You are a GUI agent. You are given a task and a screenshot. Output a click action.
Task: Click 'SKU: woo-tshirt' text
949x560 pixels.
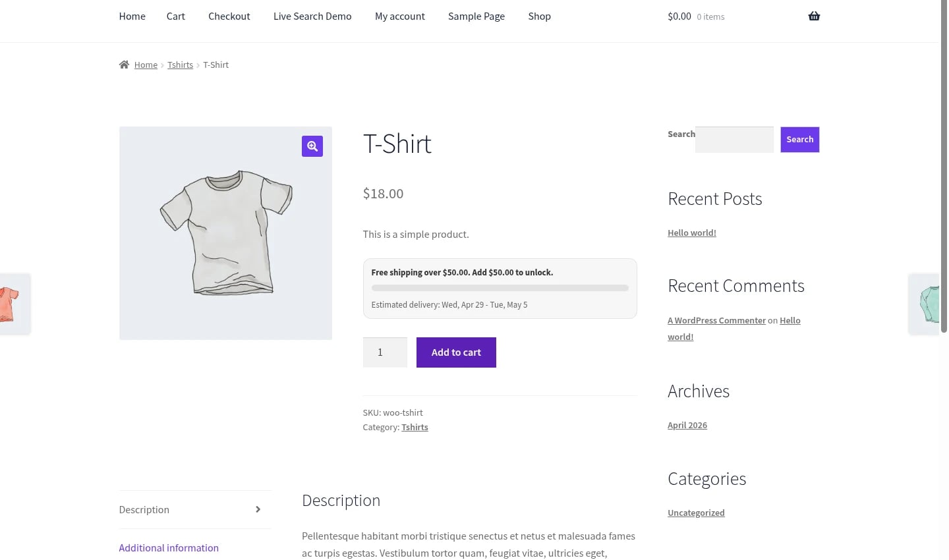tap(393, 413)
